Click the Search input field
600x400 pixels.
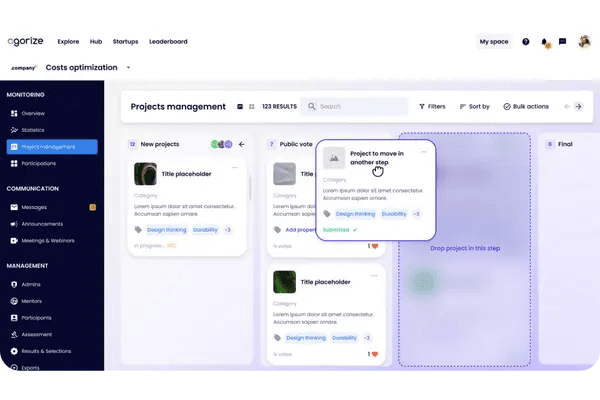tap(354, 106)
